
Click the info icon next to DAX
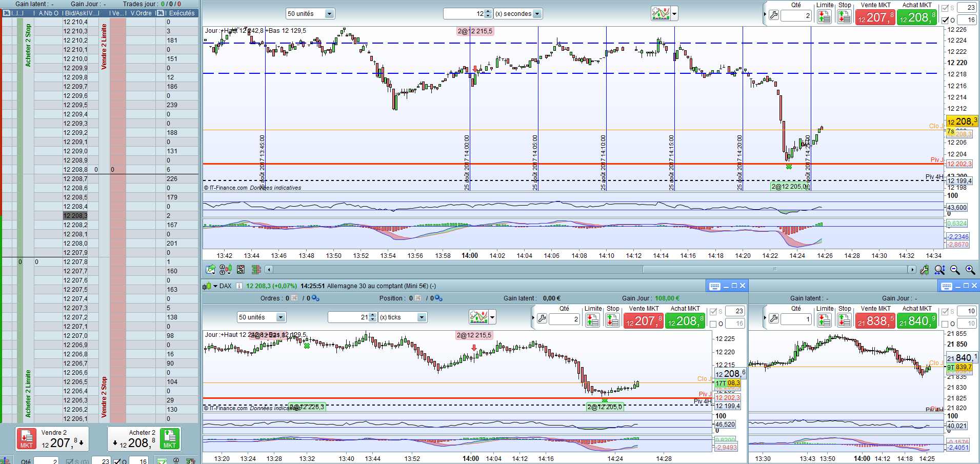coord(238,286)
